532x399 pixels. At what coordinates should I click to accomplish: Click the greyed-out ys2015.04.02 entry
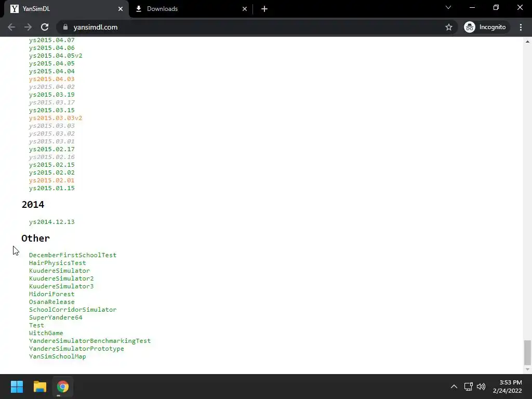51,87
